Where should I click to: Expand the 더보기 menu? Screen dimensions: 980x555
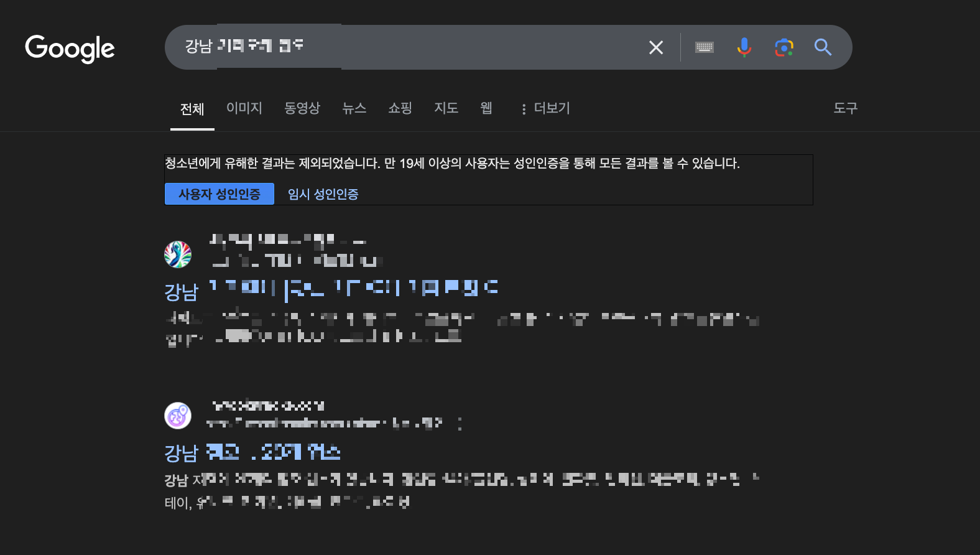545,108
